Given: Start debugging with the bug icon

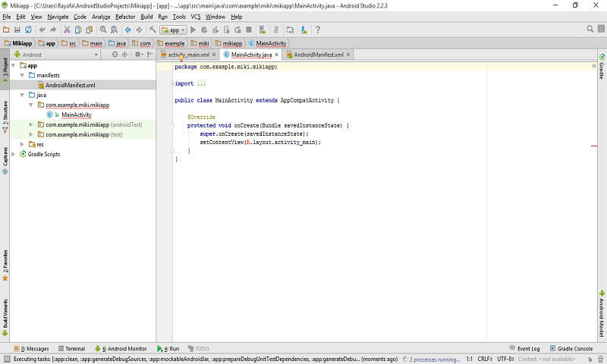Looking at the screenshot, I should pyautogui.click(x=204, y=30).
